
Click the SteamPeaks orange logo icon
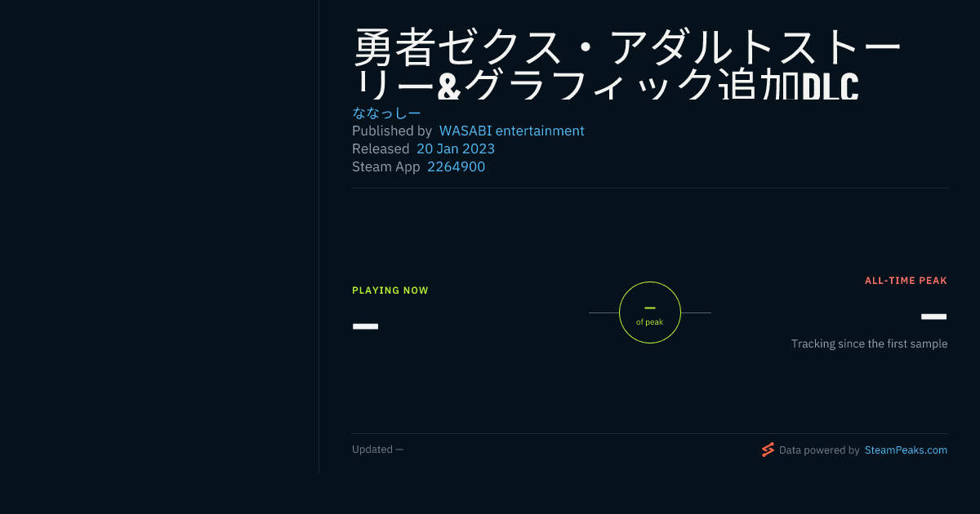pyautogui.click(x=768, y=450)
